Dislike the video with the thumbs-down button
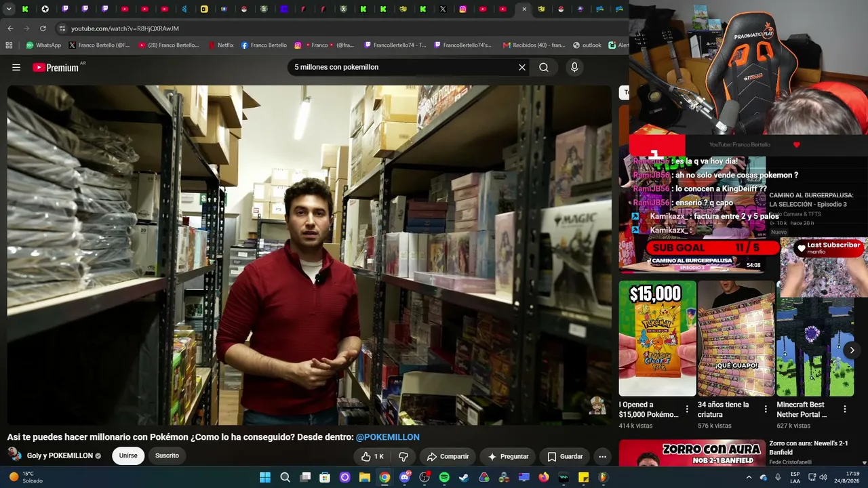This screenshot has height=488, width=868. [403, 456]
